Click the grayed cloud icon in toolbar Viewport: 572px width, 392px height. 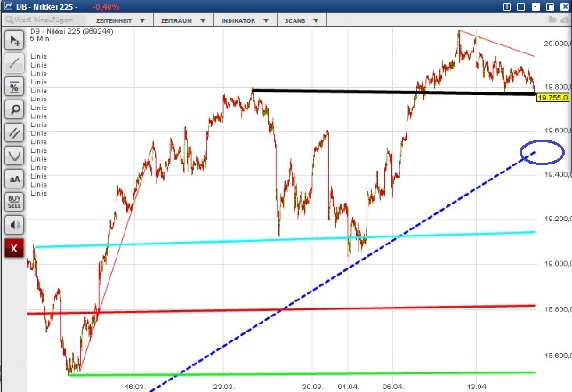click(x=565, y=20)
